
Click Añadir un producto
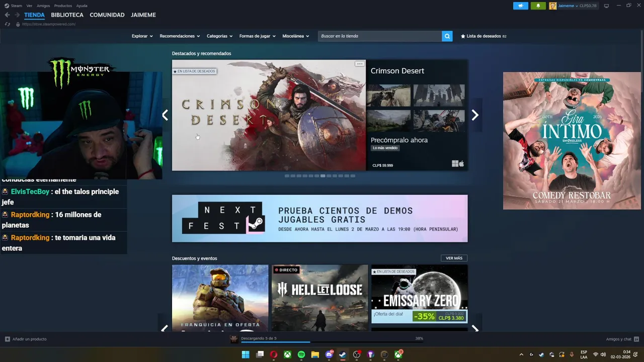(x=26, y=339)
